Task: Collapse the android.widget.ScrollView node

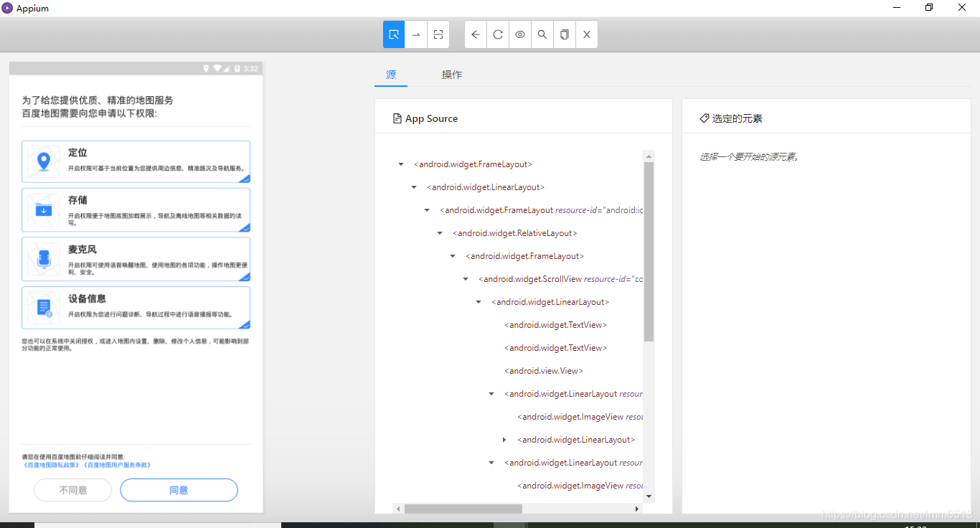Action: pos(466,279)
